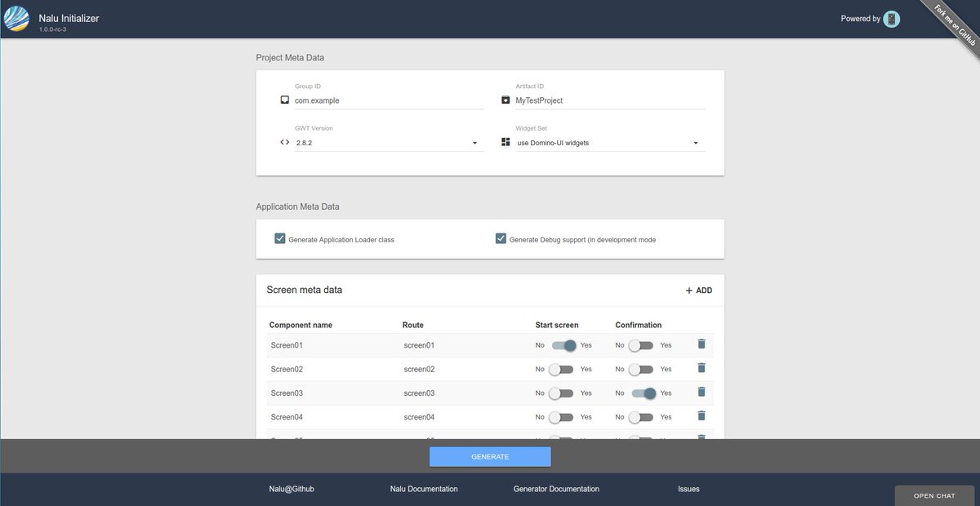Open the Nalu@Github footer link
Screen dimensions: 980x506
(x=292, y=489)
